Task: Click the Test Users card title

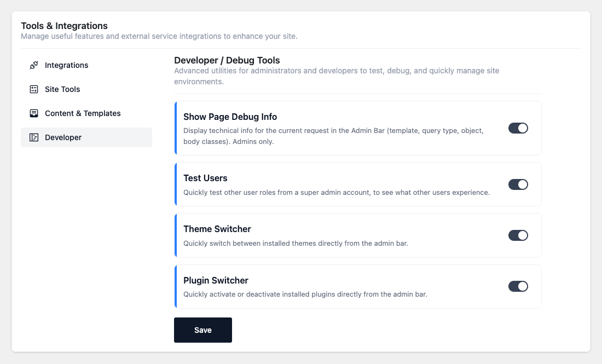Action: [x=205, y=178]
